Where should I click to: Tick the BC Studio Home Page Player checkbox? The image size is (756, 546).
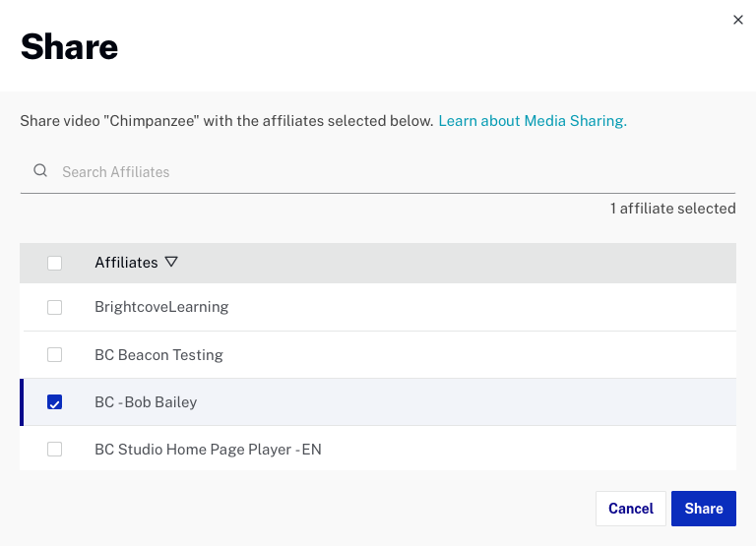pyautogui.click(x=55, y=450)
